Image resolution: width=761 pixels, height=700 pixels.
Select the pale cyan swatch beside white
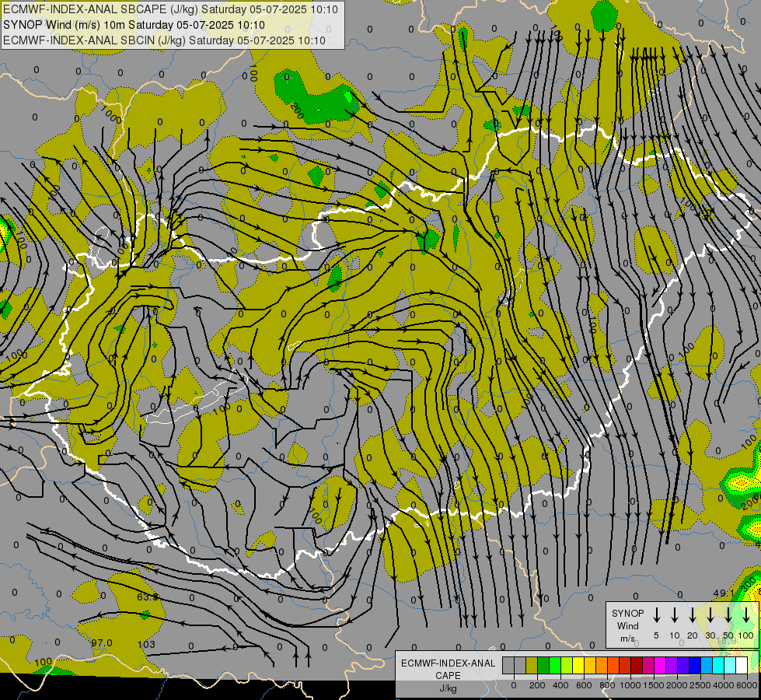(x=730, y=665)
